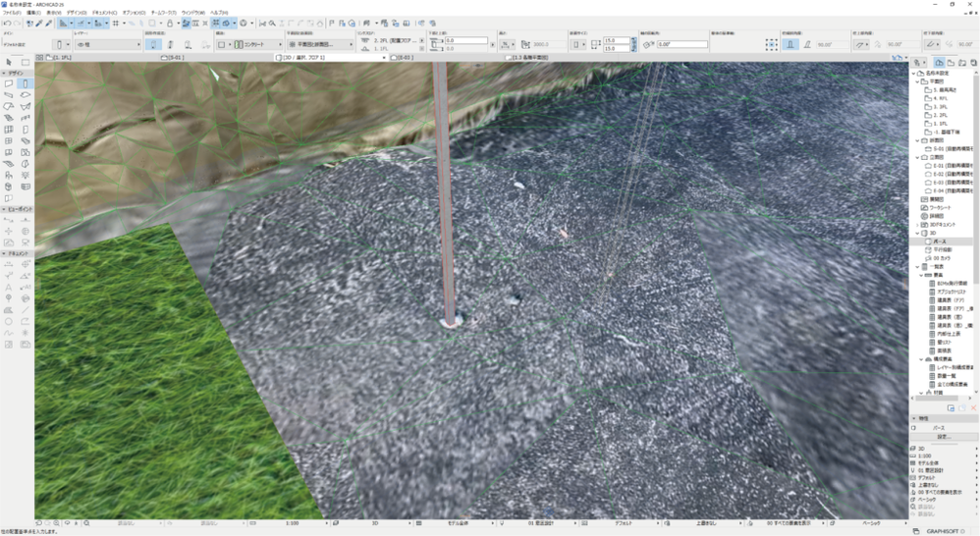
Task: Open the コンクリート building material dropdown
Action: pyautogui.click(x=259, y=44)
